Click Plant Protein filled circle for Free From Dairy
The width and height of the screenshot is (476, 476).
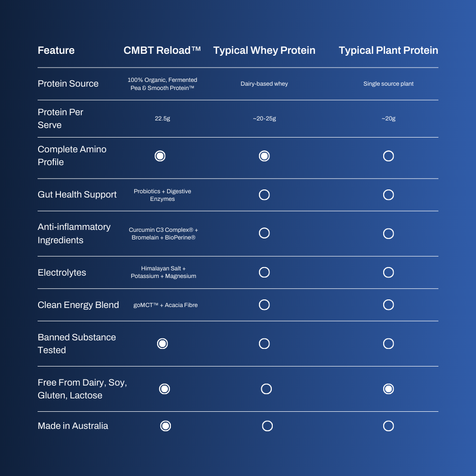point(388,389)
